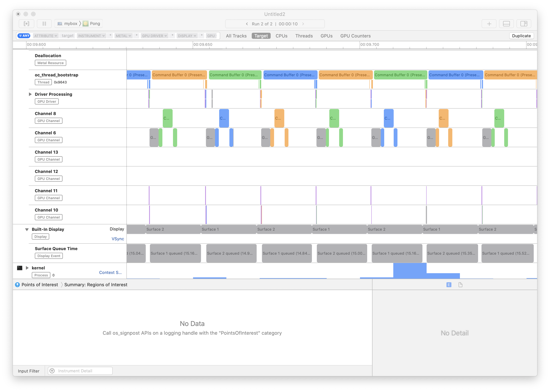The height and width of the screenshot is (392, 550).
Task: Go to the next run arrow
Action: pos(303,24)
